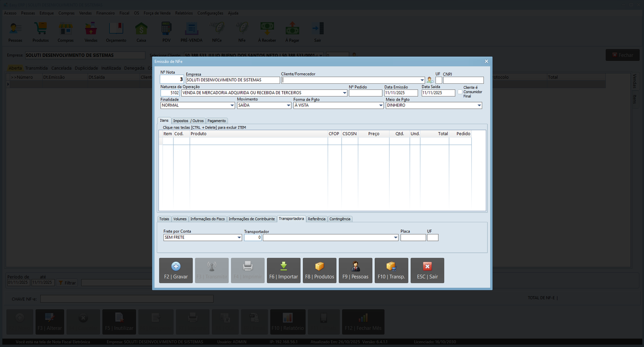Expand the Forma de Pgto dropdown
The image size is (644, 347).
click(381, 106)
